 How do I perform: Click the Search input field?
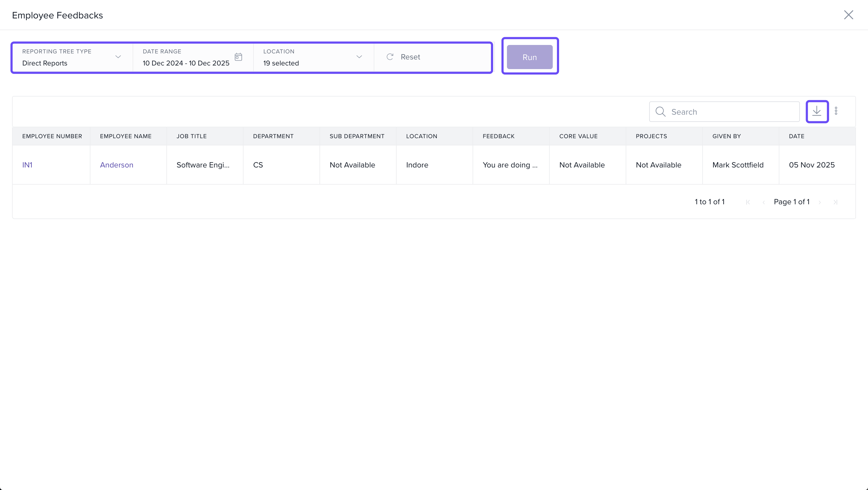pyautogui.click(x=731, y=112)
